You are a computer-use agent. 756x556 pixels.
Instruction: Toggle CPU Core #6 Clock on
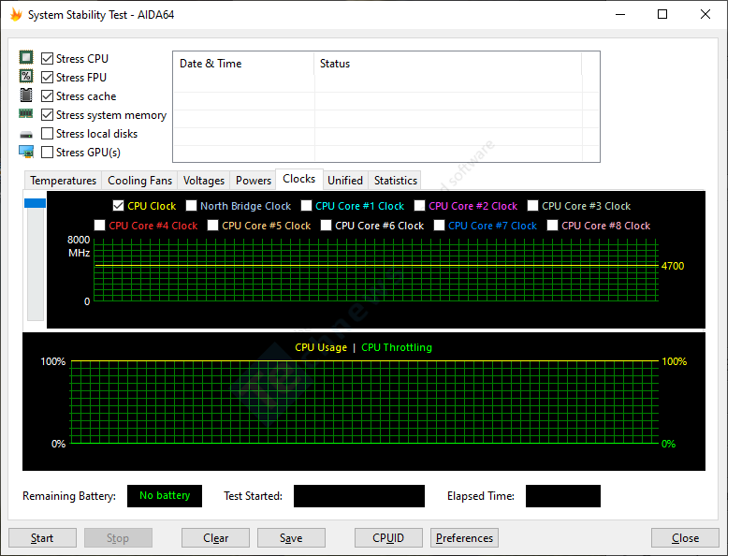(x=326, y=226)
